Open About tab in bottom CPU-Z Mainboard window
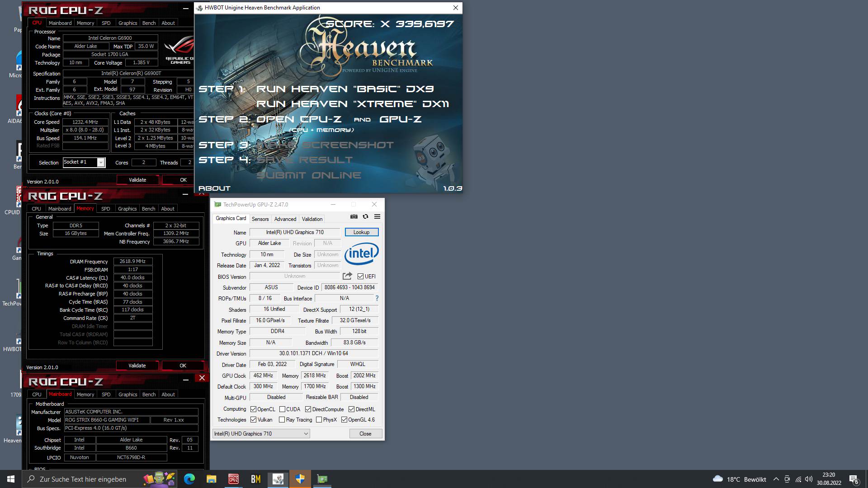This screenshot has height=488, width=868. 168,394
